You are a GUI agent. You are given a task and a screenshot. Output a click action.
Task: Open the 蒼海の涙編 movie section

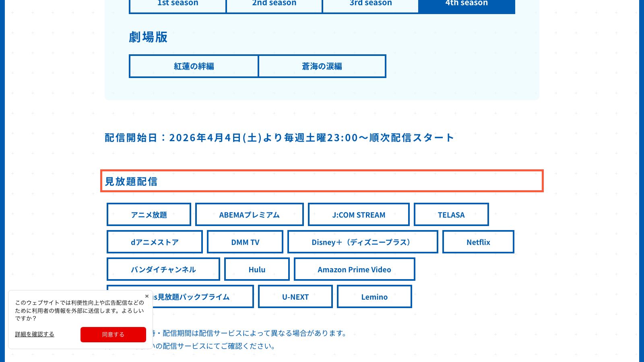tap(322, 66)
